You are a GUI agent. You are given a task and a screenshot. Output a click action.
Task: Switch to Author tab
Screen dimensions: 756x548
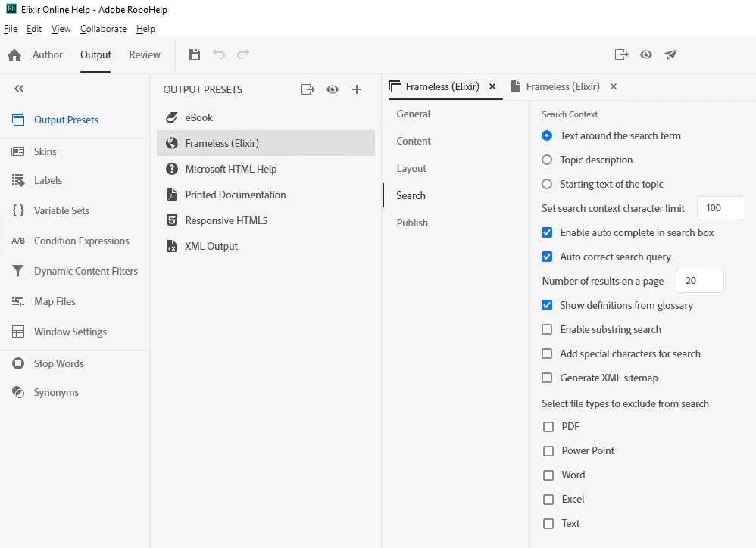pyautogui.click(x=48, y=55)
